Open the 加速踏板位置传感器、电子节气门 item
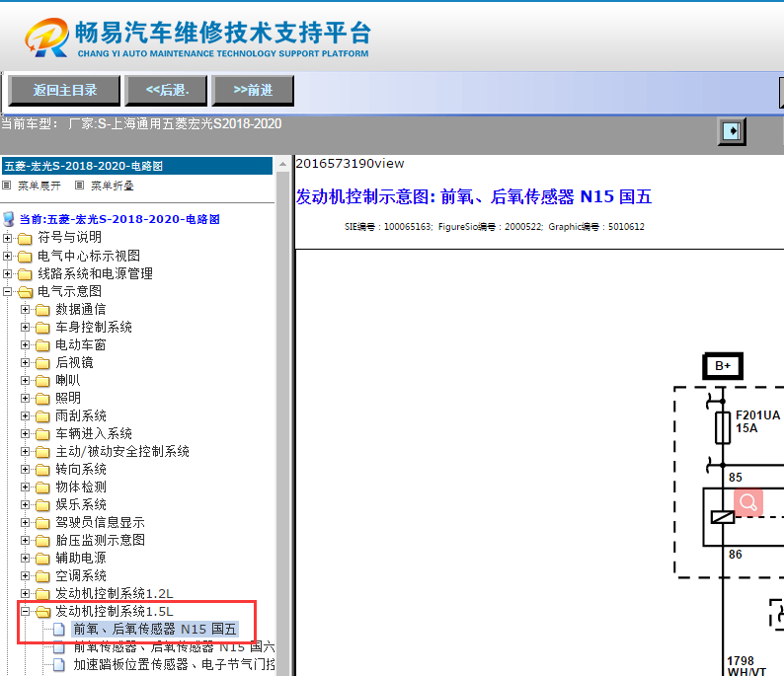 coord(174,664)
